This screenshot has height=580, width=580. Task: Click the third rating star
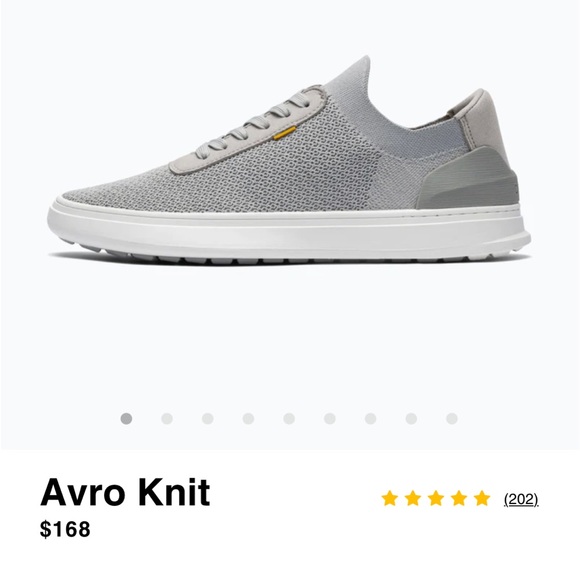click(436, 498)
